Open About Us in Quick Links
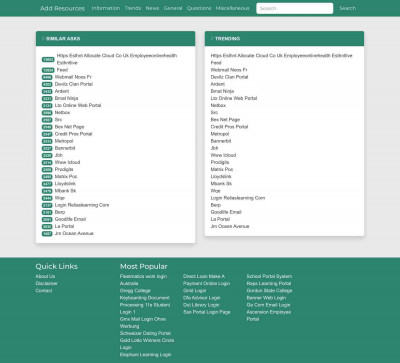400x363 pixels. [x=45, y=276]
